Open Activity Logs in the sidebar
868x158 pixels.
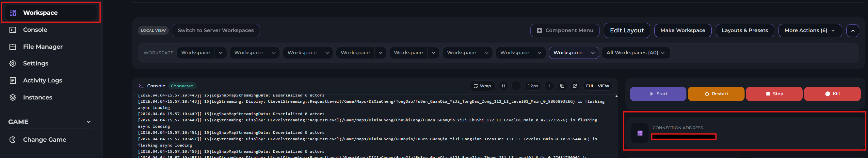pyautogui.click(x=42, y=80)
